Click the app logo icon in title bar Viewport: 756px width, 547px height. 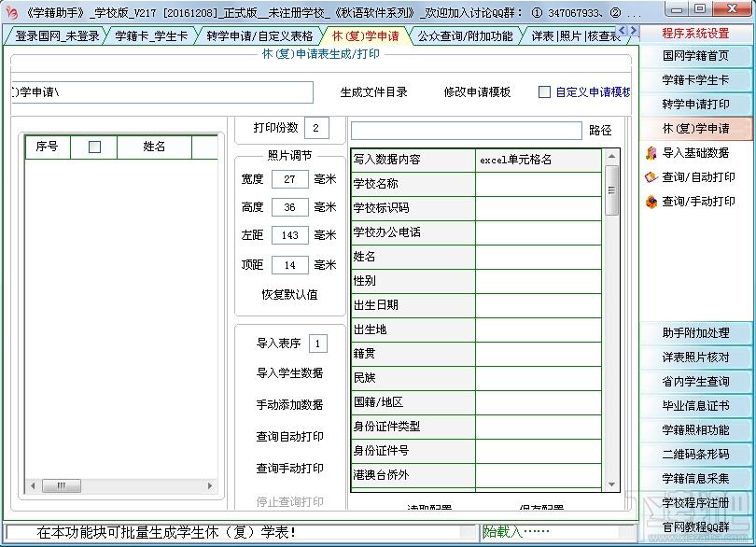click(x=11, y=12)
